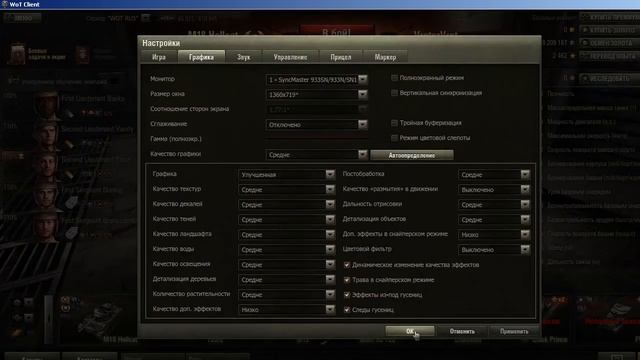Open the Графика Улучшенная dropdown
This screenshot has width=640, height=360.
[287, 175]
